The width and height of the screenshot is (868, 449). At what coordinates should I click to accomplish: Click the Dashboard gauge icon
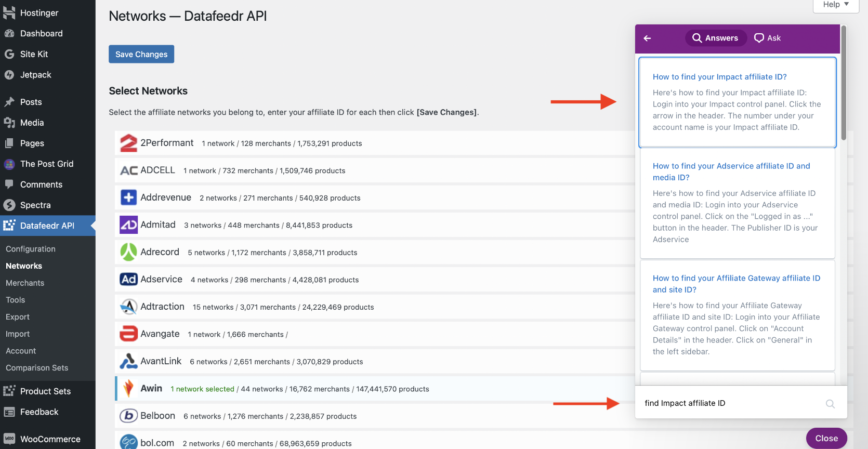[x=9, y=33]
